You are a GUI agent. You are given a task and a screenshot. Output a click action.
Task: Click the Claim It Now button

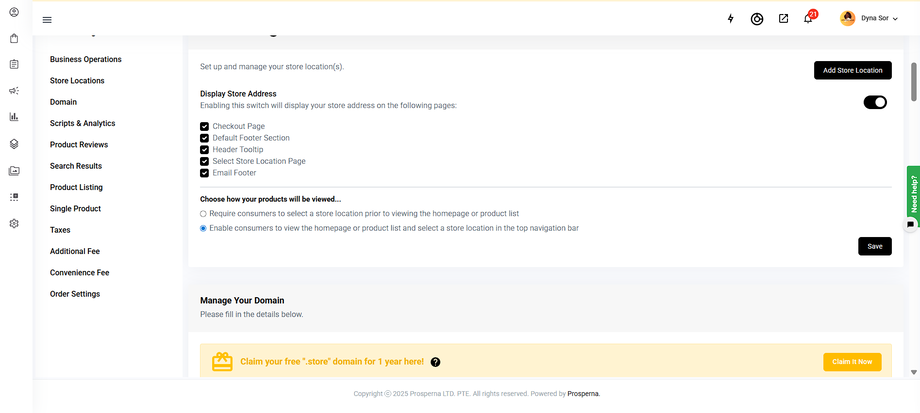point(852,362)
